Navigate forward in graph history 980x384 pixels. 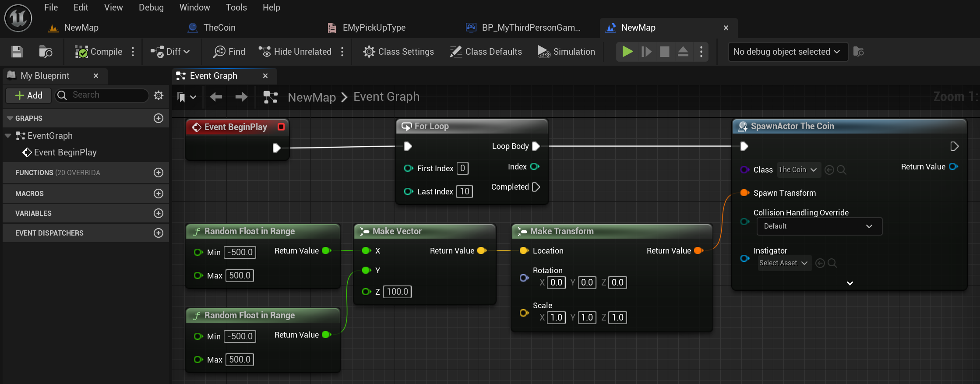(241, 97)
